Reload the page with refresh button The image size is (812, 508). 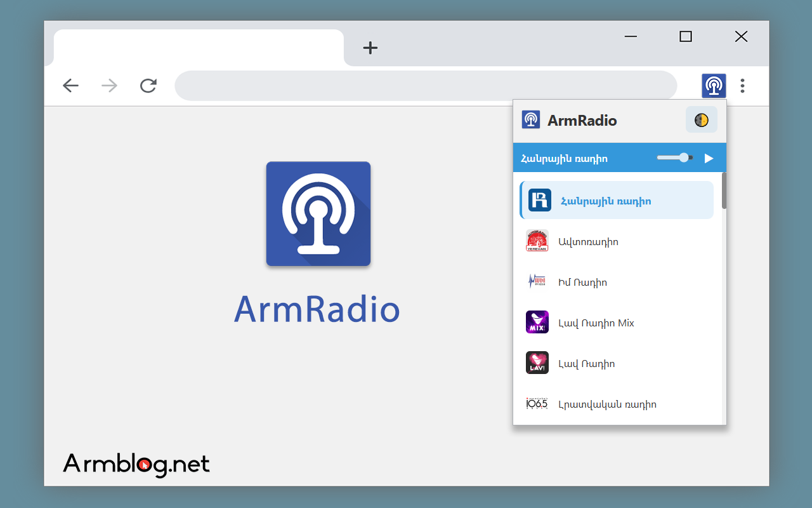tap(148, 86)
